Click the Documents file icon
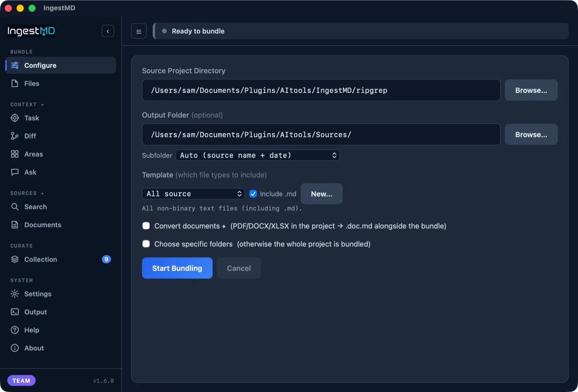 (x=15, y=225)
